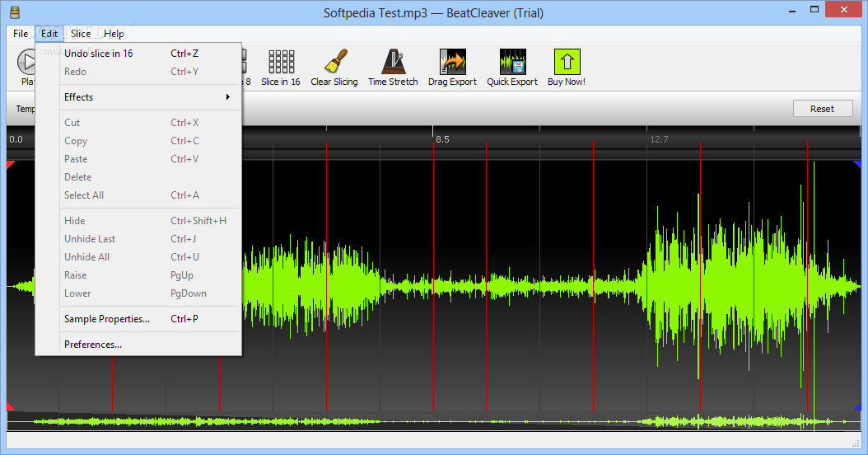Click the Slice in 16 grid icon
The width and height of the screenshot is (868, 455).
click(x=281, y=62)
